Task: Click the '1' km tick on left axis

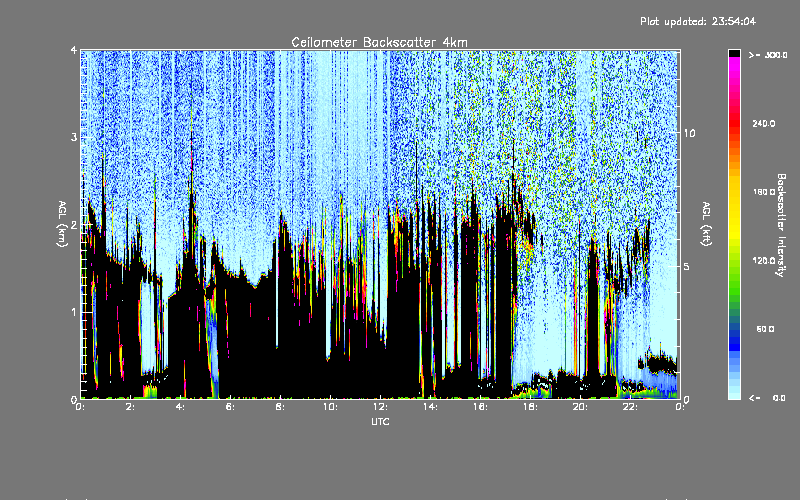Action: tap(74, 312)
